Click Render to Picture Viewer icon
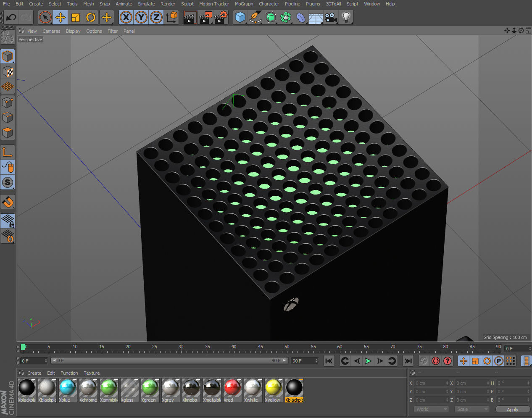532x418 pixels. pyautogui.click(x=205, y=18)
